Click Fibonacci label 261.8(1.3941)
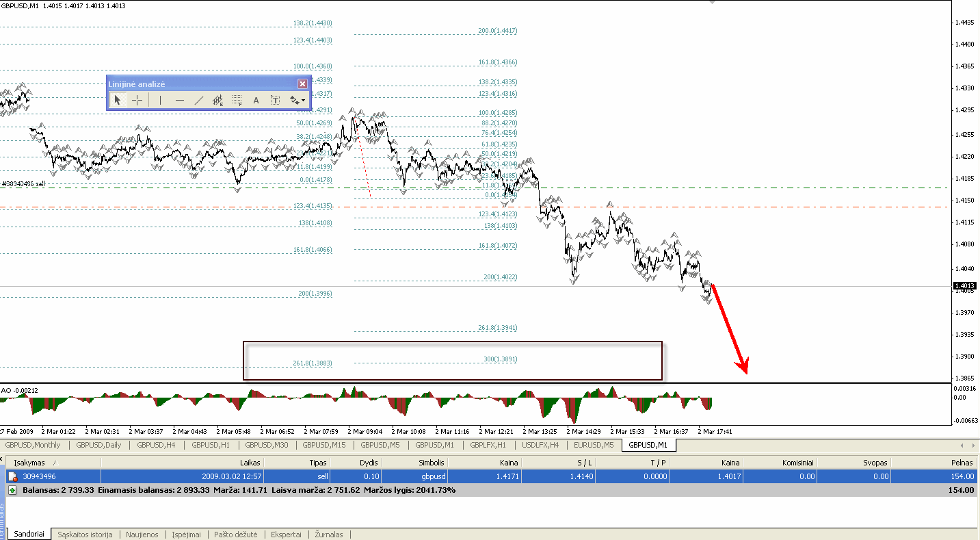Screen dimensions: 980x540 coord(497,328)
